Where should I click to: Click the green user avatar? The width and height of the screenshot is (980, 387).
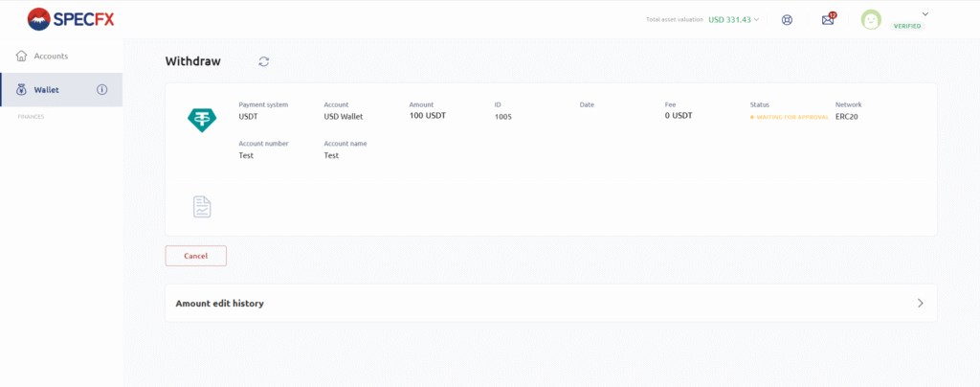[x=871, y=19]
